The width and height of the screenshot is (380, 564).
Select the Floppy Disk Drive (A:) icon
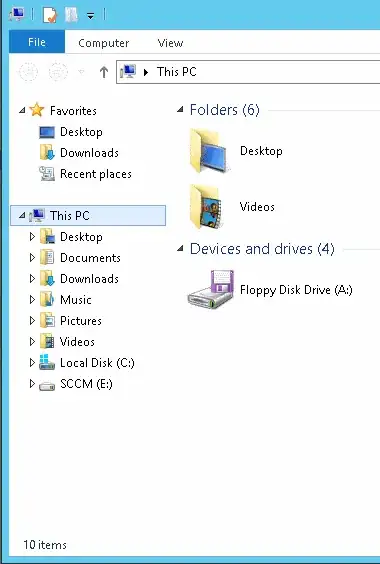(211, 289)
